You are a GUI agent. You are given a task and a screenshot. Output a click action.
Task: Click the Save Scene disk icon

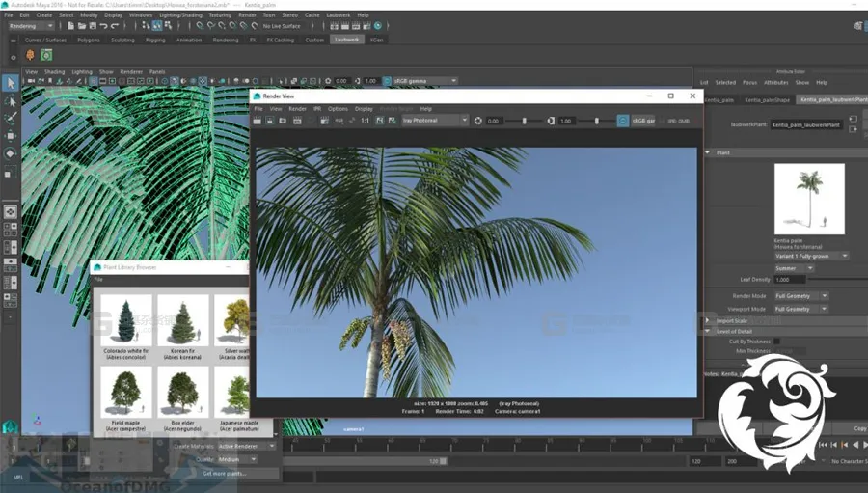click(x=93, y=26)
